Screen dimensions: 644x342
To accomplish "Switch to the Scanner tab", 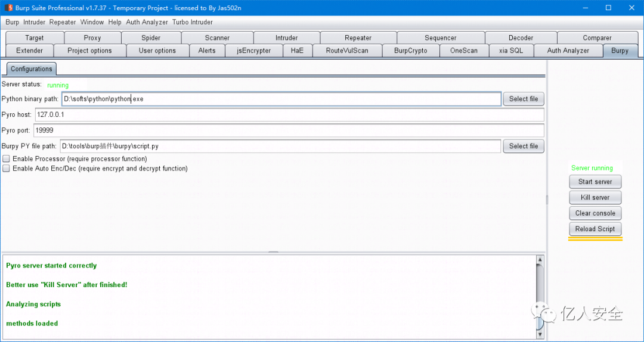I will click(217, 38).
